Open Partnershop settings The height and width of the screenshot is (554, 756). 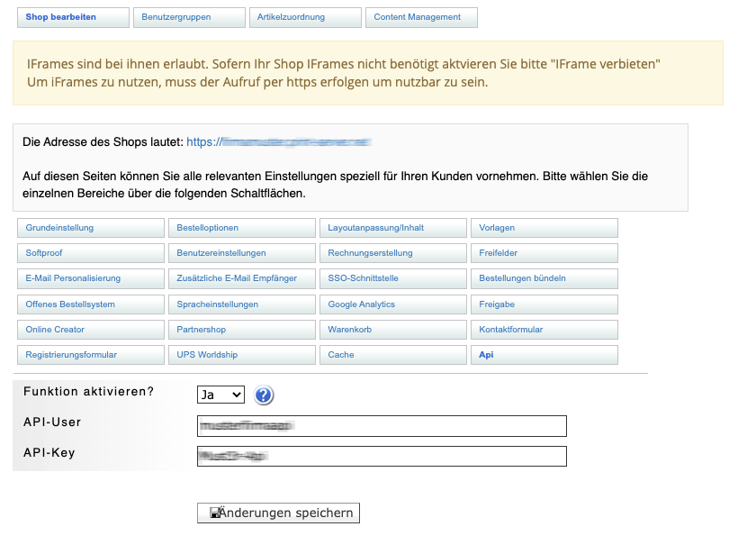[242, 330]
